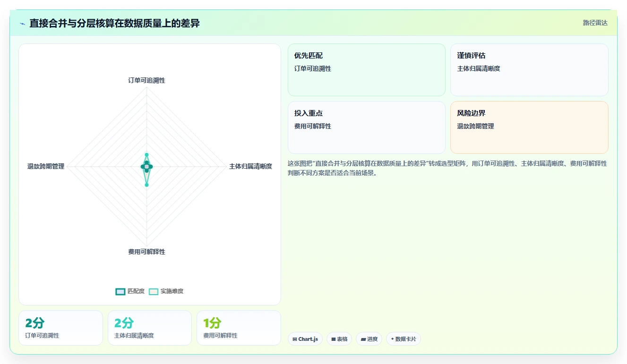
Task: Click the Chart.js tag chip
Action: [305, 339]
